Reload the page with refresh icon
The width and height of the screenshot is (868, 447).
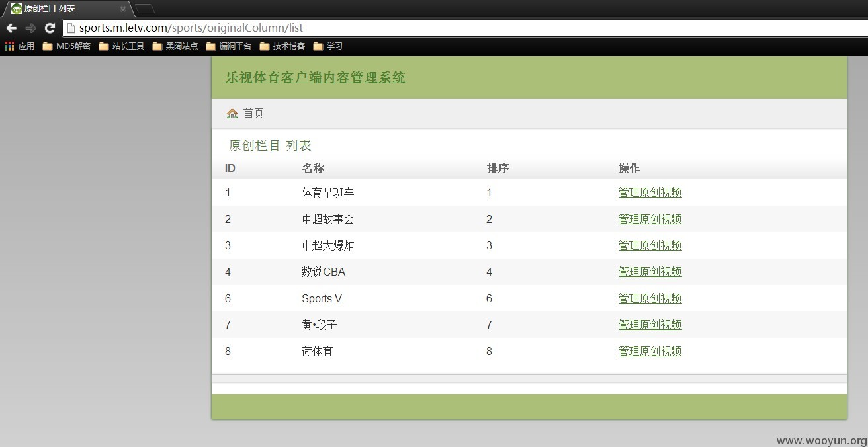click(x=50, y=28)
